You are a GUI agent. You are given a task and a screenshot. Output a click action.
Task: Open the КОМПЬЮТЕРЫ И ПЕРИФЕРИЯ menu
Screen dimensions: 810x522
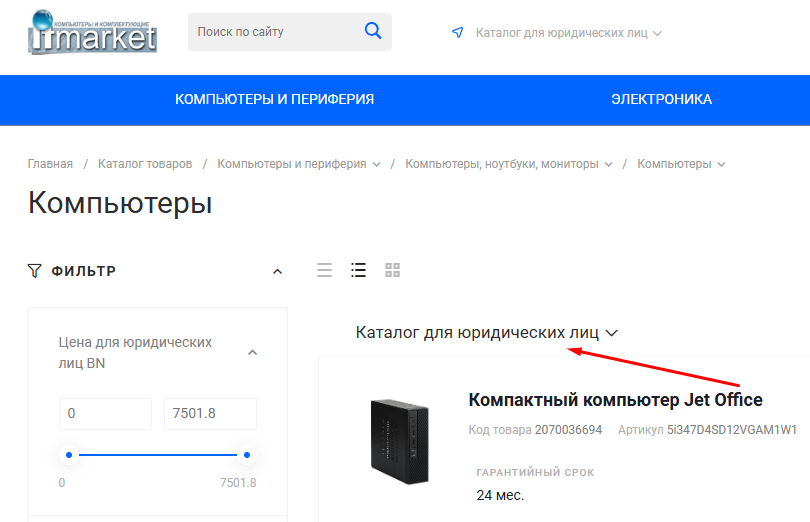tap(274, 99)
